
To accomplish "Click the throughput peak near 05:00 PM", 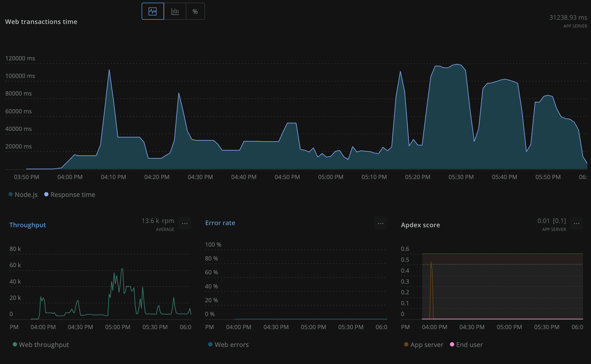I will 122,269.
